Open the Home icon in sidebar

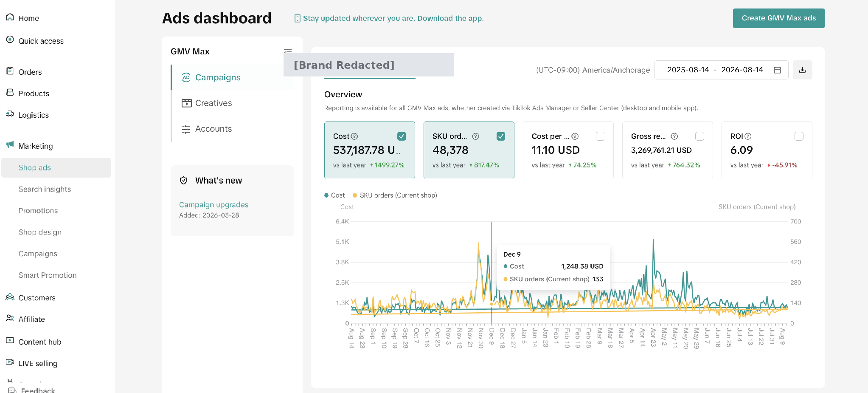pyautogui.click(x=10, y=17)
